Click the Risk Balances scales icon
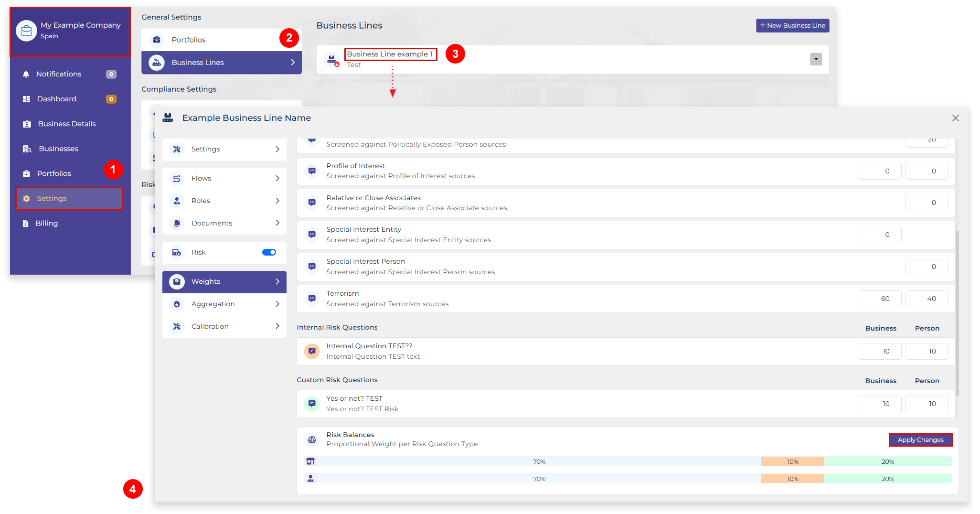The image size is (980, 514). point(312,439)
